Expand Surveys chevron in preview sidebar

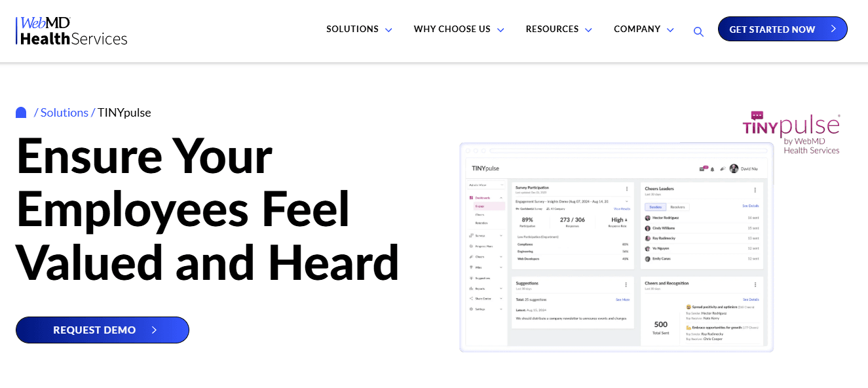(501, 235)
